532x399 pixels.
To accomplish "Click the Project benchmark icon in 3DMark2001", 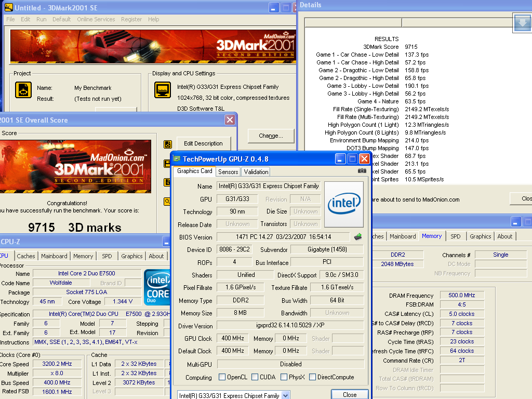I will (x=23, y=90).
